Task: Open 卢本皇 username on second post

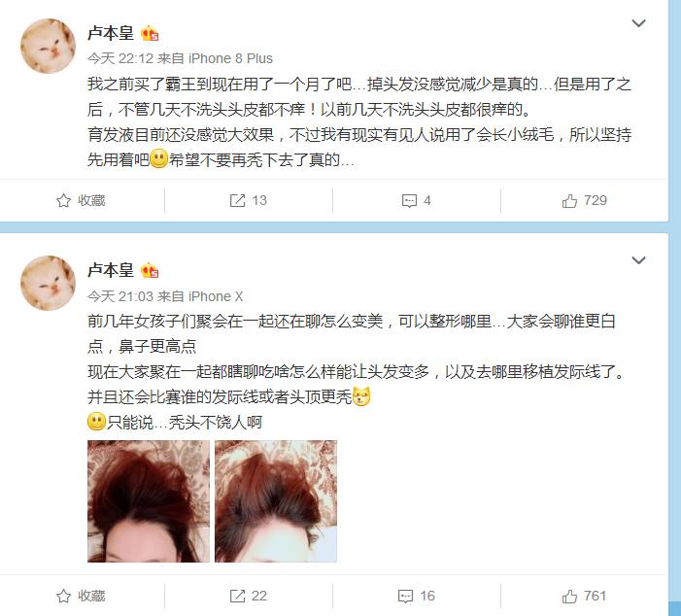Action: tap(111, 270)
